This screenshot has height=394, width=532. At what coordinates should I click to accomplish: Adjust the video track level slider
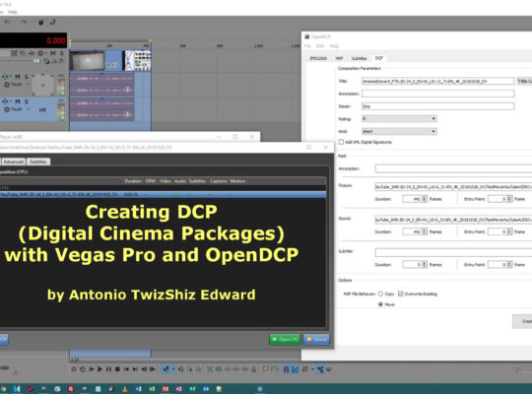coord(36,61)
